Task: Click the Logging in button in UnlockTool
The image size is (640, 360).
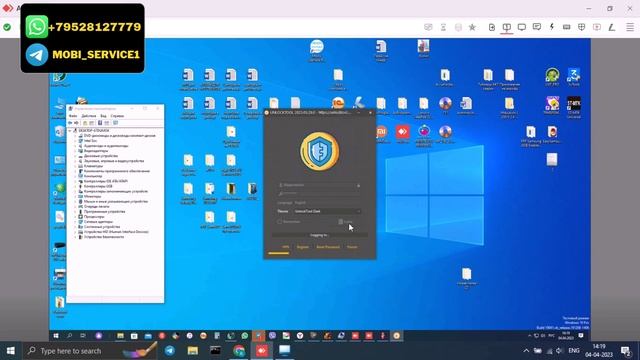Action: point(319,236)
